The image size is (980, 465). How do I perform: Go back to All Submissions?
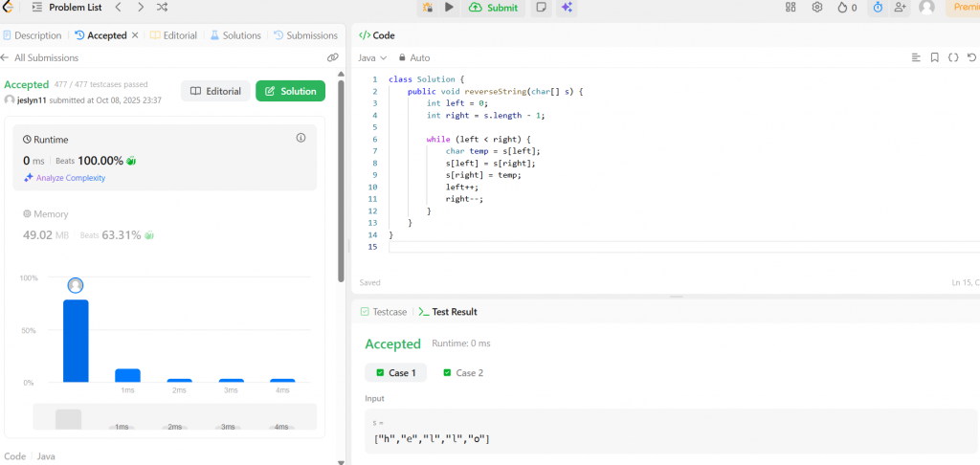point(39,57)
